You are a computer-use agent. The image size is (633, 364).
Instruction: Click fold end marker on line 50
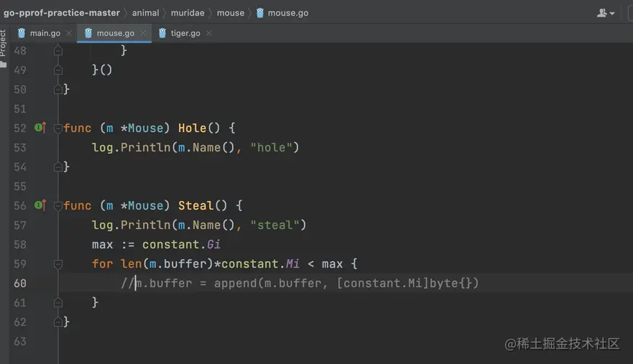(57, 89)
